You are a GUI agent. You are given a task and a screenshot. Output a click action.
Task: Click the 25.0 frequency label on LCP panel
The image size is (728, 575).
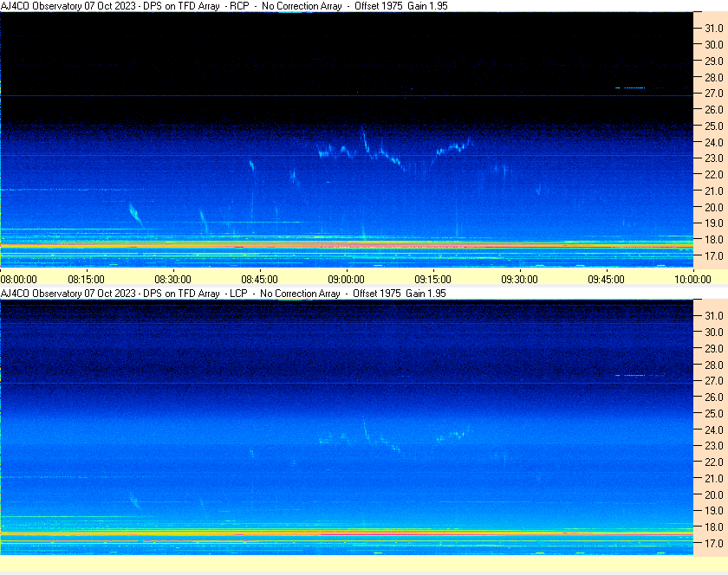click(714, 413)
